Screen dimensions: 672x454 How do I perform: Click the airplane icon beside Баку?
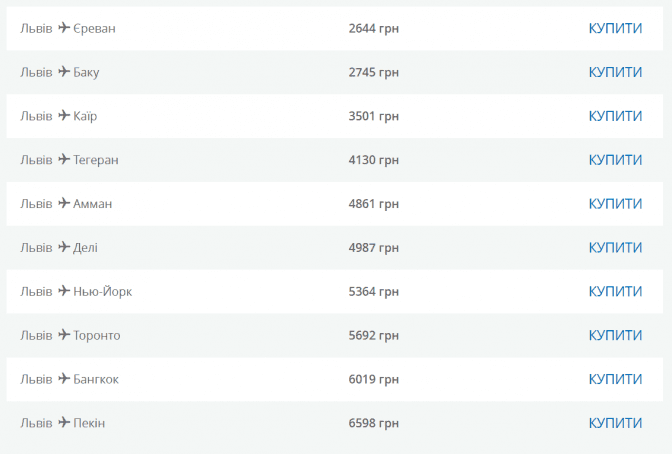64,72
